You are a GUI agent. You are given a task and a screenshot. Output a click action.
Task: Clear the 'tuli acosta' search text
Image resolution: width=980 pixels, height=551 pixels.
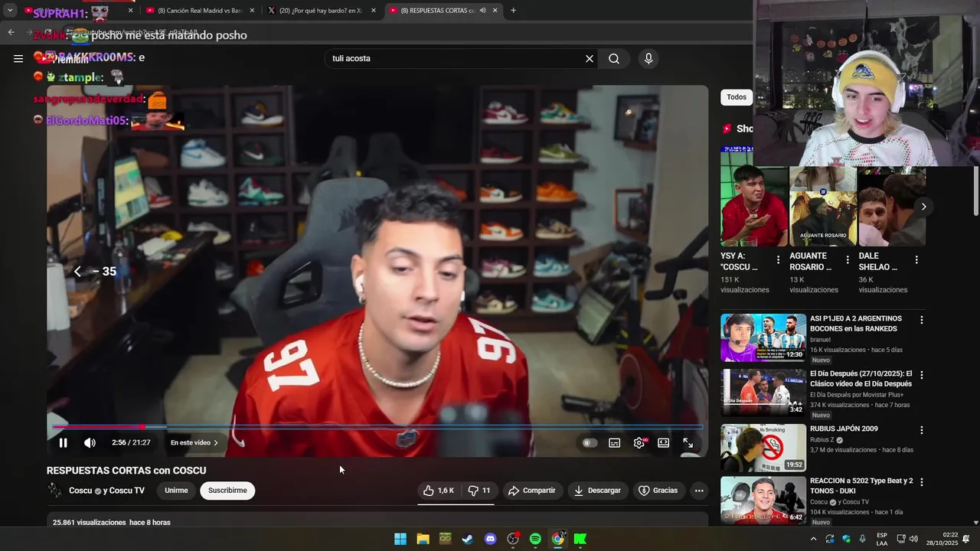click(590, 58)
